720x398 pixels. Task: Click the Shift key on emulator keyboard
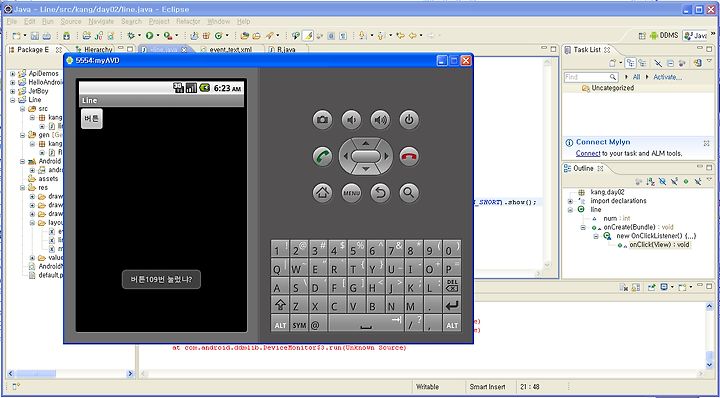[280, 305]
